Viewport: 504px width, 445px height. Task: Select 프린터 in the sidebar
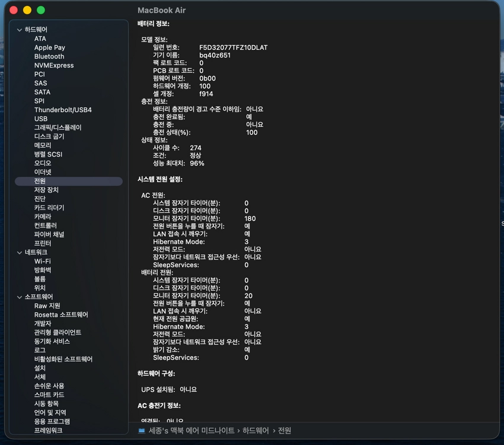pyautogui.click(x=43, y=243)
